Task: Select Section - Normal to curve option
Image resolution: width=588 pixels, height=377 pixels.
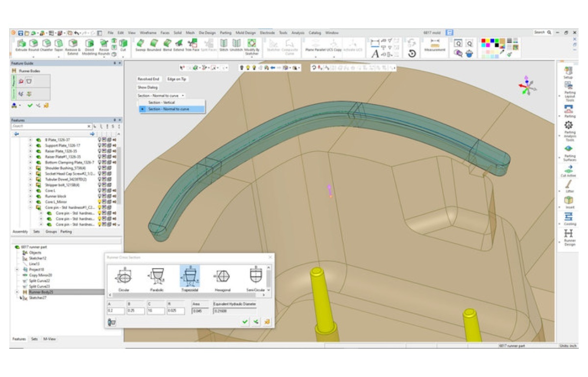Action: coord(169,109)
